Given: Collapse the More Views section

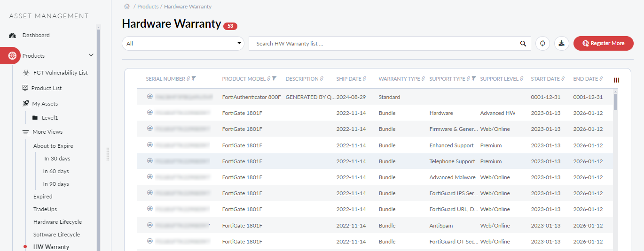Looking at the screenshot, I should (x=47, y=132).
